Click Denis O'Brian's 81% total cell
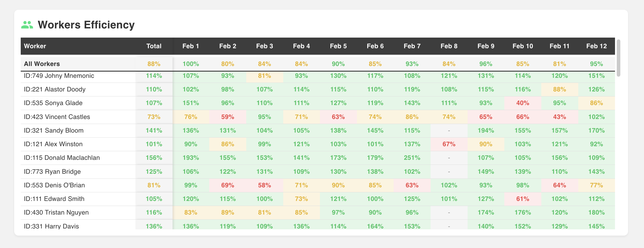Image resolution: width=644 pixels, height=248 pixels. tap(154, 185)
